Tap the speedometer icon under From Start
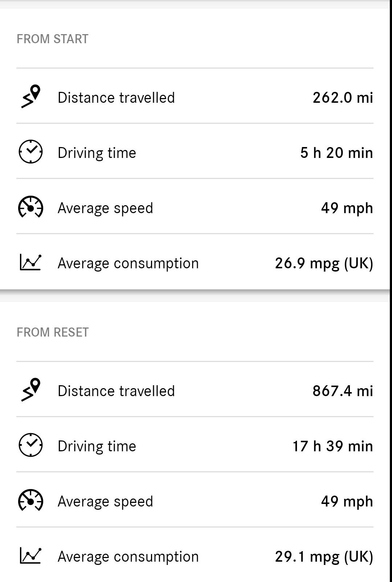 pos(30,207)
